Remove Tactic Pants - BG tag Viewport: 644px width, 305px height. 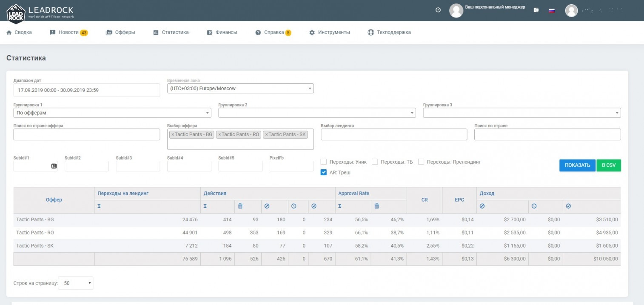(172, 134)
